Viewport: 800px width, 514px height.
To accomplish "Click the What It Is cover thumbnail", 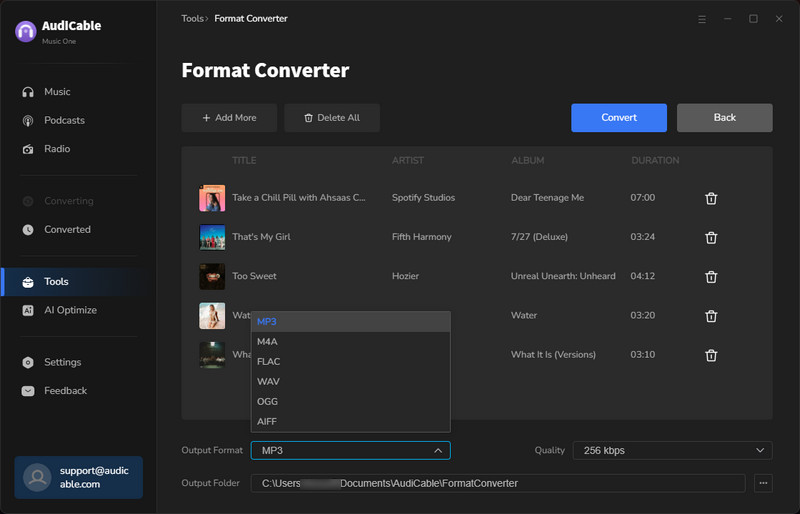I will (212, 355).
